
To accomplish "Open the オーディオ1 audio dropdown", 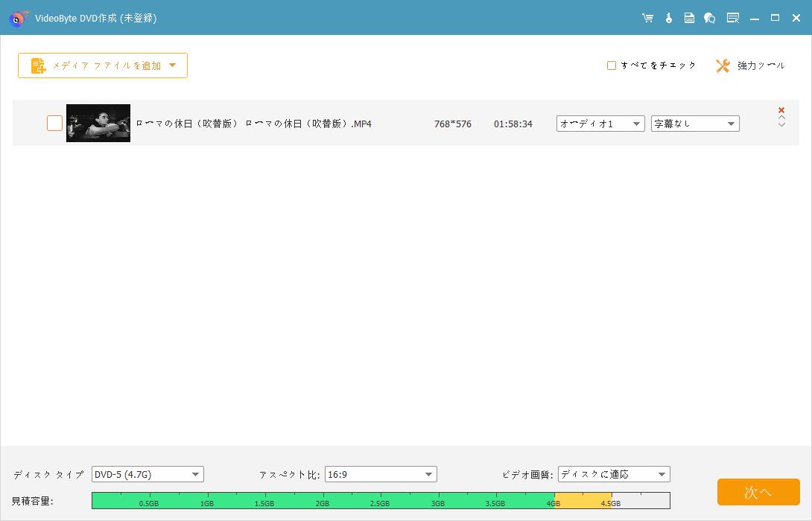I will (x=600, y=124).
